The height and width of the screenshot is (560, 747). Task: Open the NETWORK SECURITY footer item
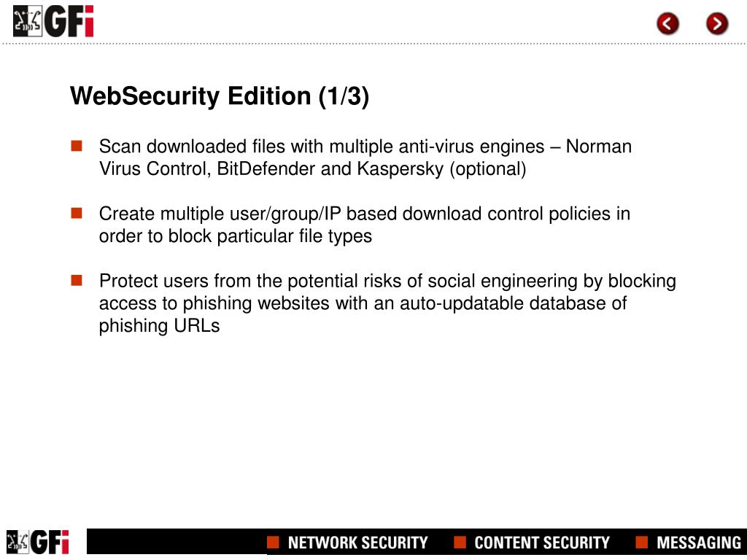(x=357, y=542)
